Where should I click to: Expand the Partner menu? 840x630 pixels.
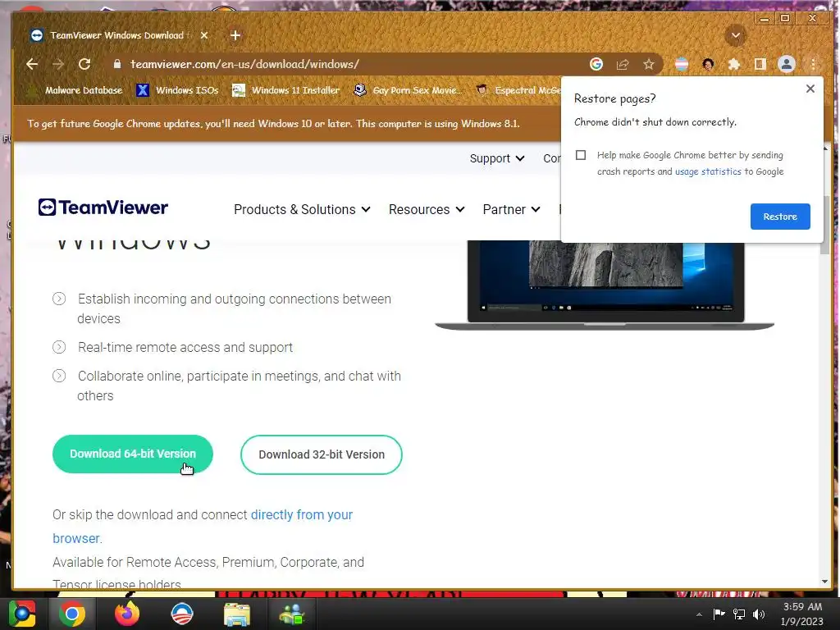tap(511, 209)
